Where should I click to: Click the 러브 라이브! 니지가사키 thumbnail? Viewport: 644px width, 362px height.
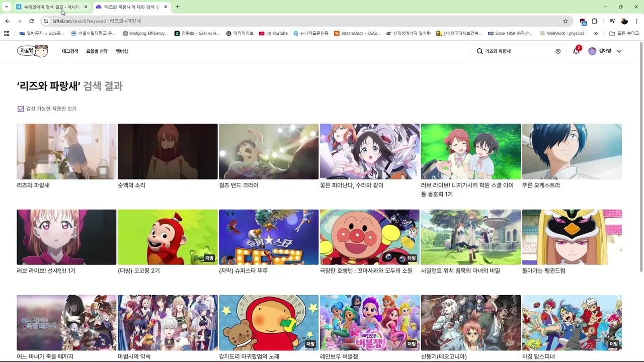point(471,151)
